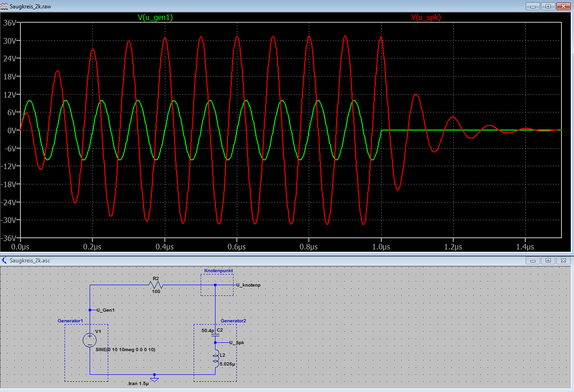This screenshot has width=574, height=392.
Task: Click the V(u_spk) red trace label
Action: click(x=426, y=18)
